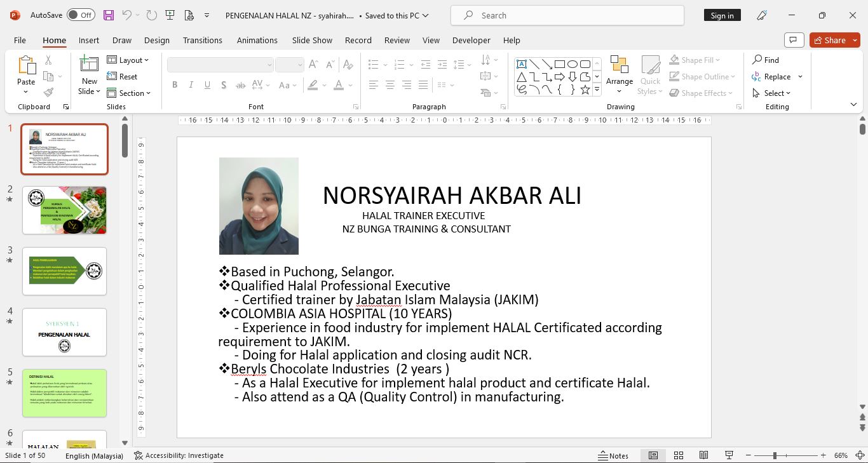Adjust the zoom slider in status bar
The width and height of the screenshot is (868, 463).
pos(775,455)
